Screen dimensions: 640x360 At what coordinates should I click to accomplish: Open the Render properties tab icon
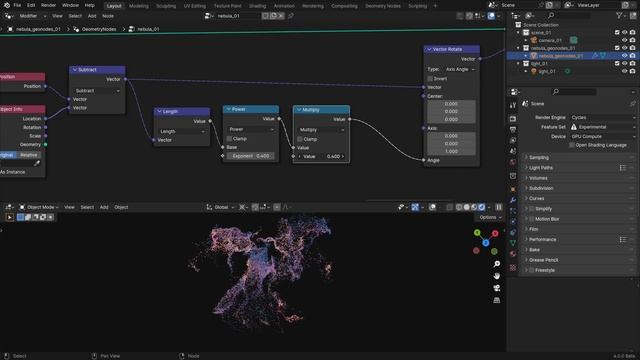coord(513,119)
